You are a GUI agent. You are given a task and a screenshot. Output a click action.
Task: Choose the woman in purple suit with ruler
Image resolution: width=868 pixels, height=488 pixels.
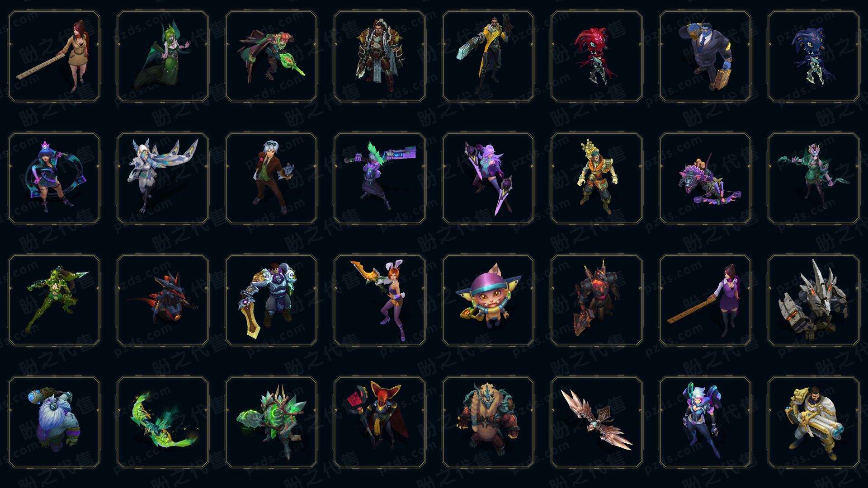(x=705, y=300)
